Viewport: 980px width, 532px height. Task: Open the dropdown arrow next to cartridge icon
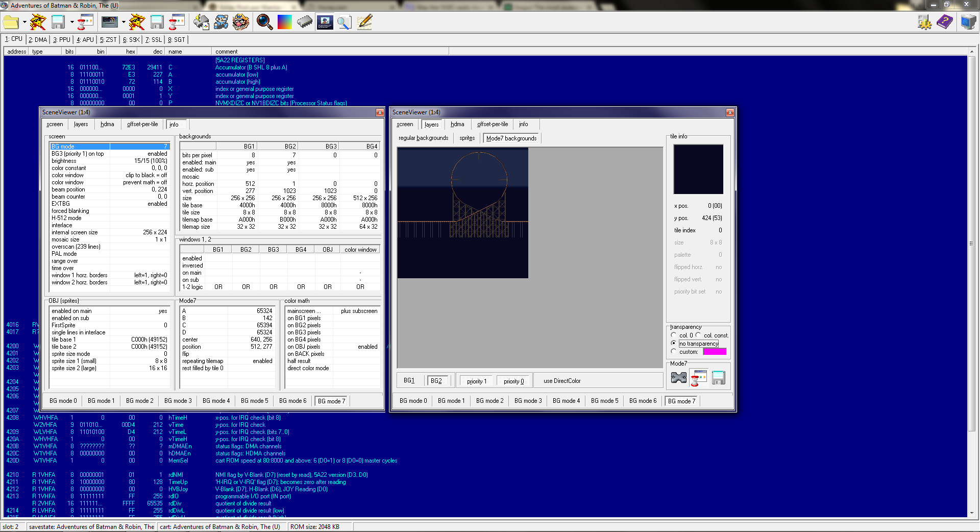(x=124, y=22)
